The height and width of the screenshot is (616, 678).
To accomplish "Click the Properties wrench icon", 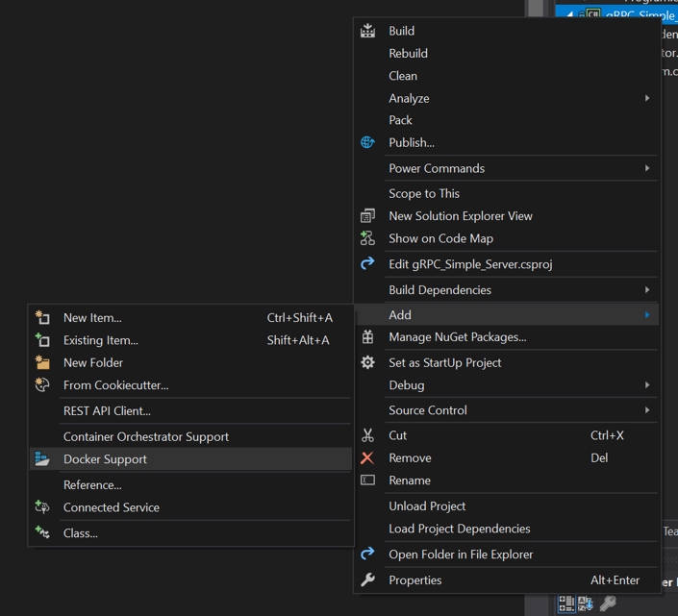I will (367, 580).
